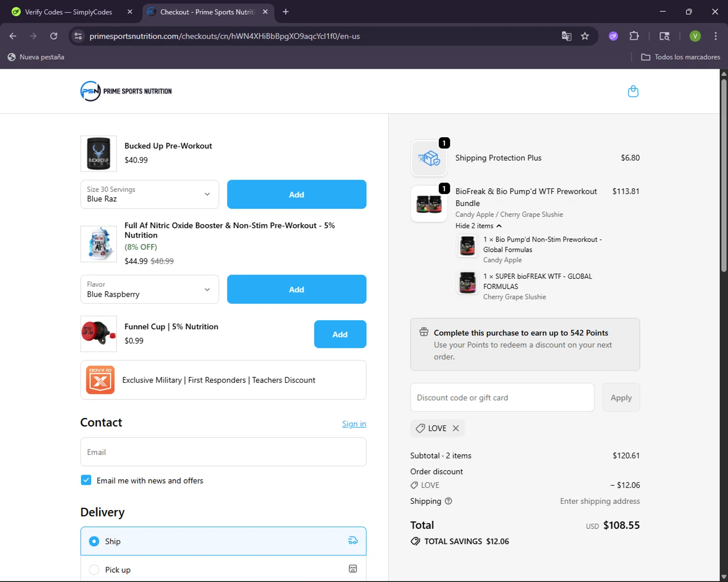Click Bucked Up Pre-Workout product thumbnail
This screenshot has height=582, width=728.
[x=99, y=154]
